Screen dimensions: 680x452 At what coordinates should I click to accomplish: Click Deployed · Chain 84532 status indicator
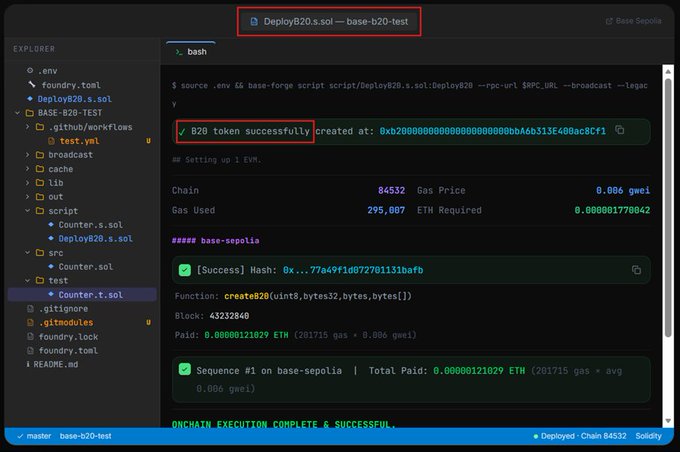pyautogui.click(x=580, y=436)
